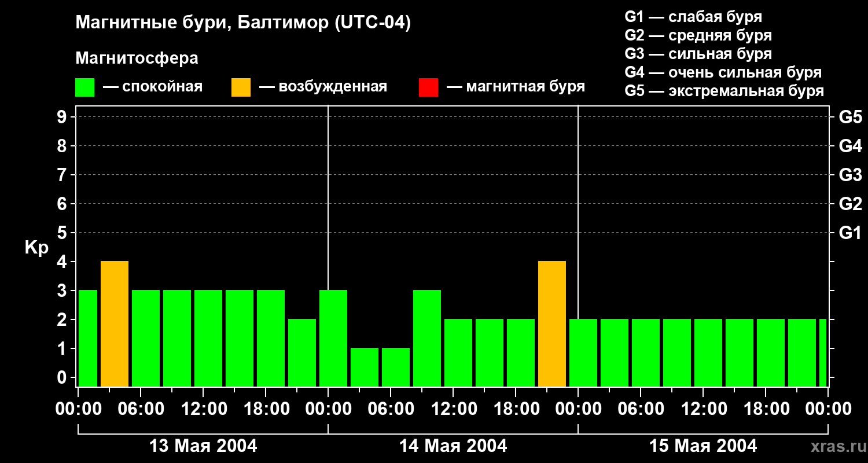Select the "G1 — слабая буря" legend line
The height and width of the screenshot is (463, 868).
pos(693,17)
